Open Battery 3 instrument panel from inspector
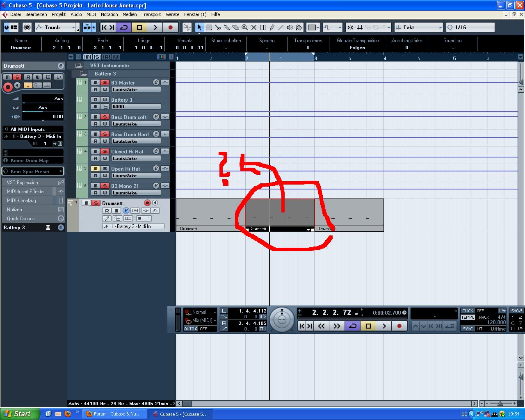The width and height of the screenshot is (525, 420). 48,228
